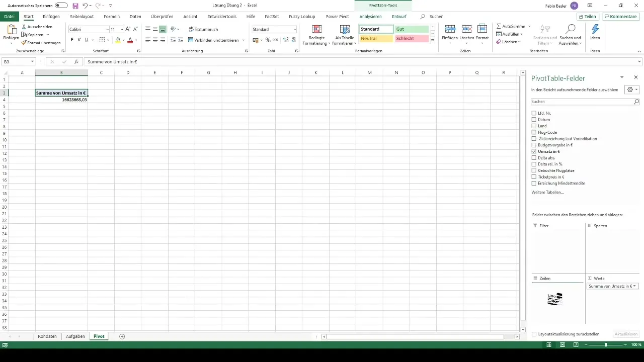Viewport: 644px width, 362px height.
Task: Uncheck the Umsatz in € field checkbox
Action: (534, 151)
